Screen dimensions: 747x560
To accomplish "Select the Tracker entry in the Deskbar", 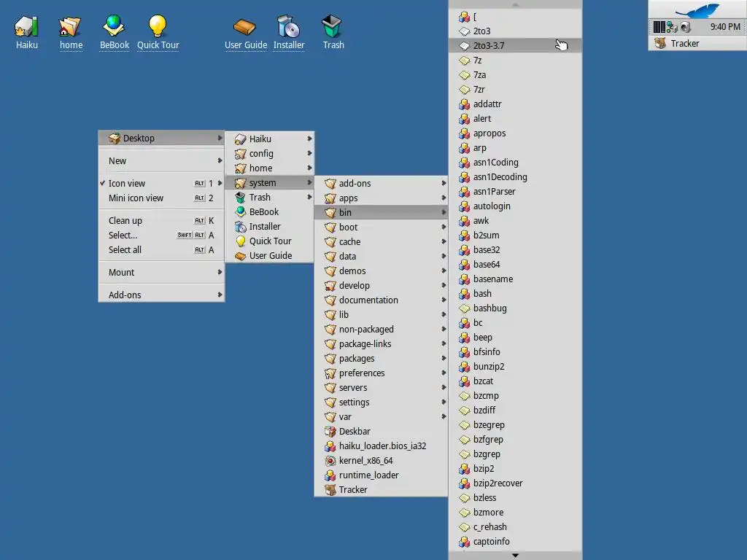I will click(x=697, y=43).
